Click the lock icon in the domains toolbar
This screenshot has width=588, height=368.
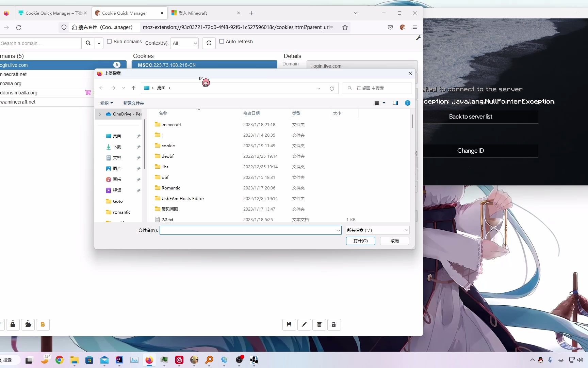tap(13, 324)
